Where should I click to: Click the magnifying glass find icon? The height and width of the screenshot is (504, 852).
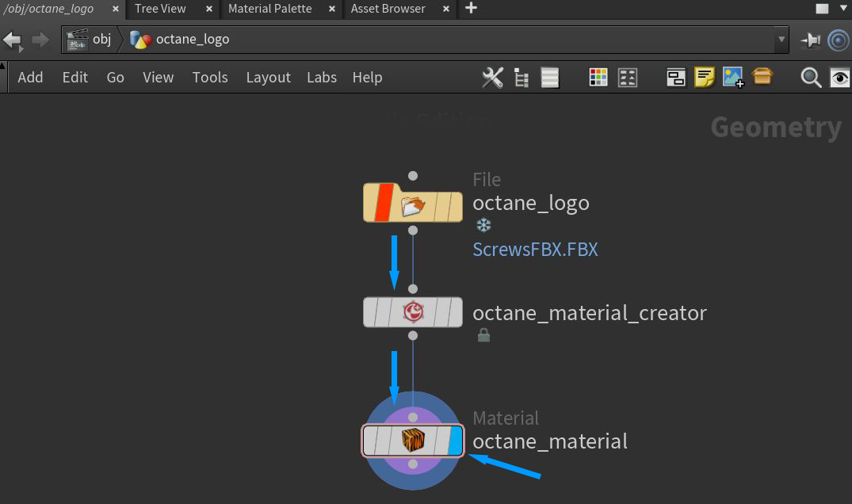(811, 77)
